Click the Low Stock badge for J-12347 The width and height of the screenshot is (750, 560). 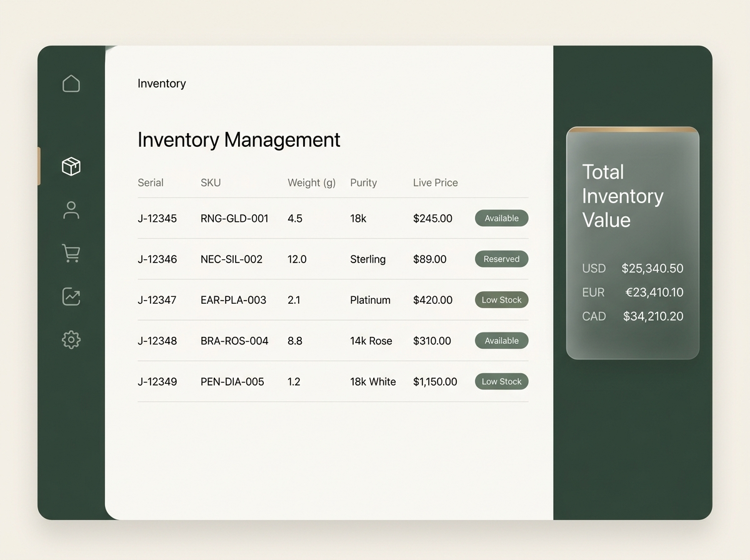coord(502,300)
